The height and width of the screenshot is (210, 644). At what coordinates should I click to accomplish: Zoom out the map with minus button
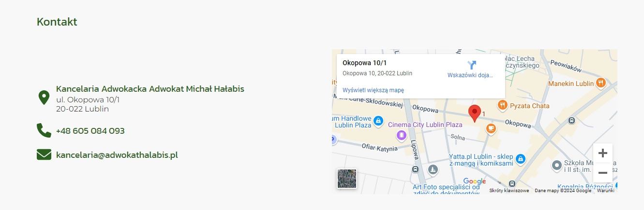pyautogui.click(x=603, y=173)
